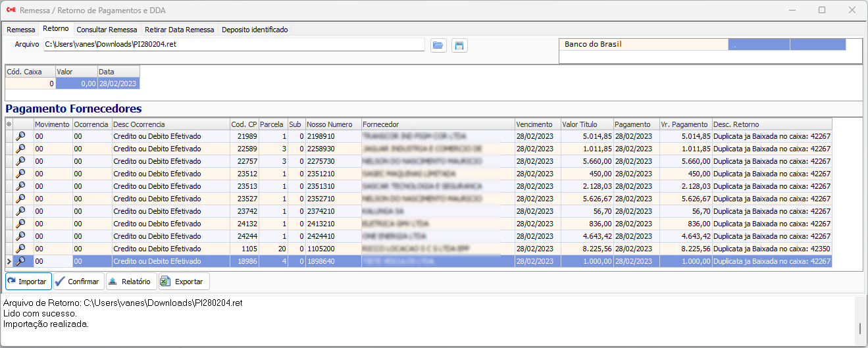Go to Deposito identificado tab
This screenshot has width=868, height=348.
click(255, 30)
